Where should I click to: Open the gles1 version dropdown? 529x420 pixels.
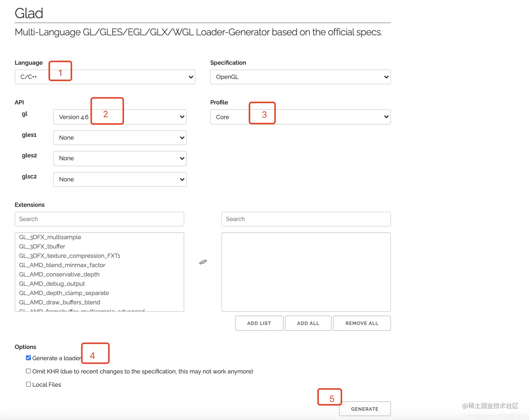[120, 138]
